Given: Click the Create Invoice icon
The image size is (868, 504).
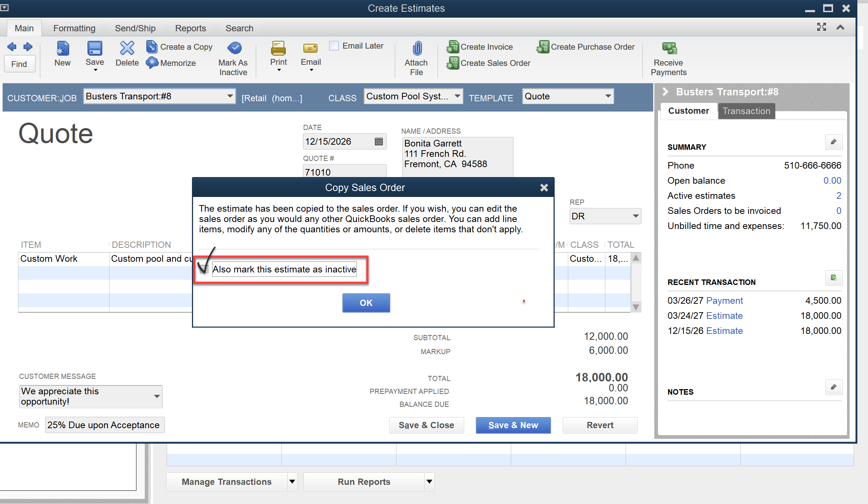Looking at the screenshot, I should point(453,47).
